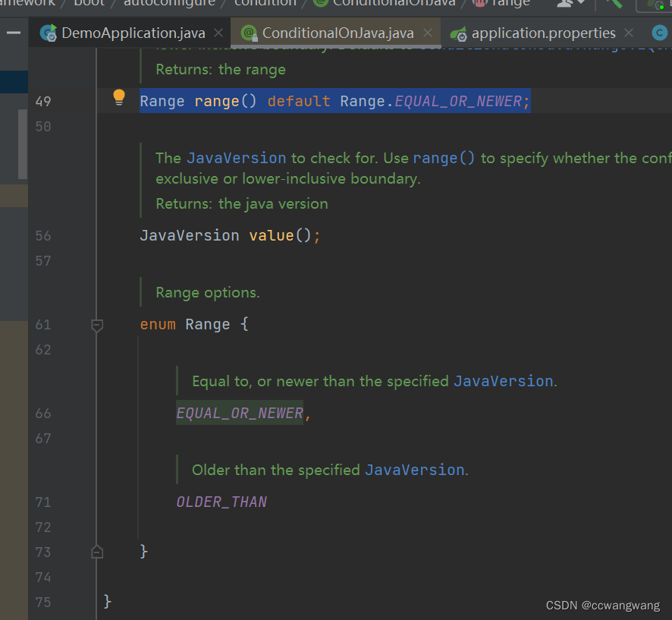Close the ConditionalOnJava.java tab
Viewport: 672px width, 620px height.
pos(428,33)
